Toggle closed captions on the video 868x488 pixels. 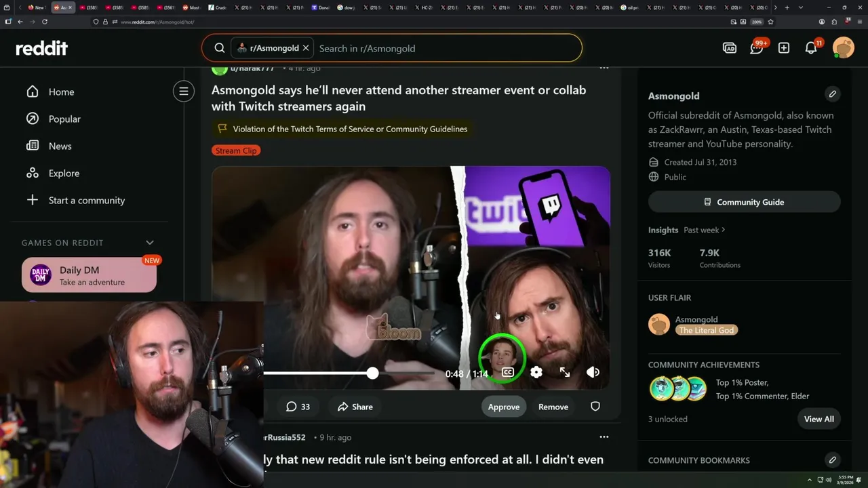pyautogui.click(x=507, y=372)
